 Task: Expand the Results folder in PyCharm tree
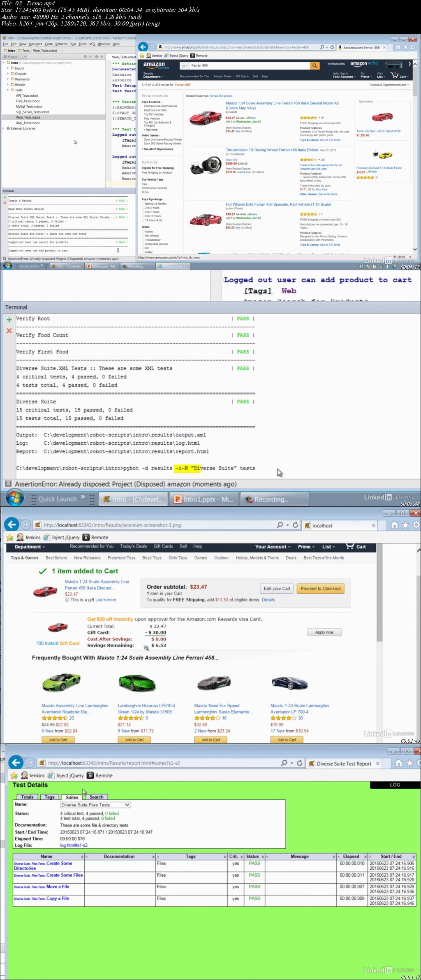pyautogui.click(x=8, y=84)
